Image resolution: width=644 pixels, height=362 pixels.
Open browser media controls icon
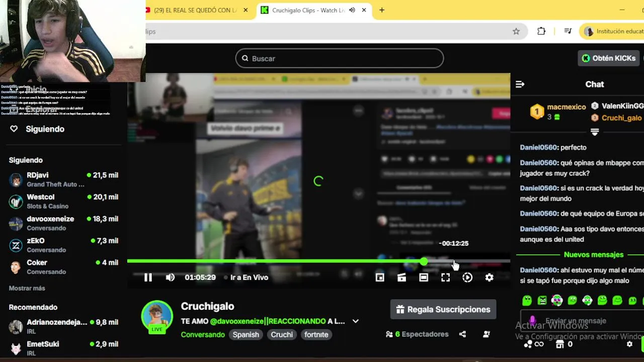568,31
